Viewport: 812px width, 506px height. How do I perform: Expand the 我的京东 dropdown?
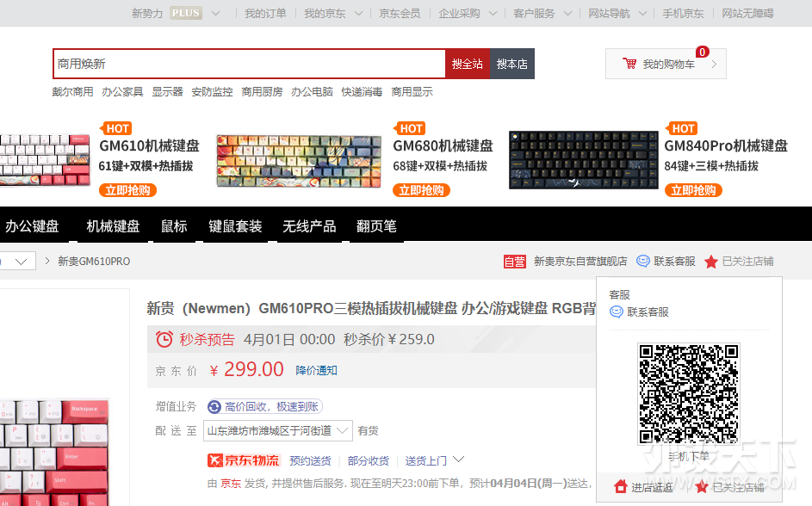pyautogui.click(x=358, y=14)
